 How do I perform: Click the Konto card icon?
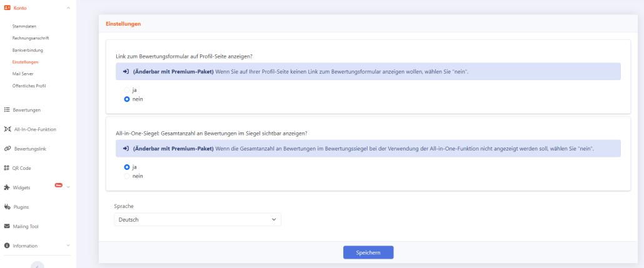point(7,7)
